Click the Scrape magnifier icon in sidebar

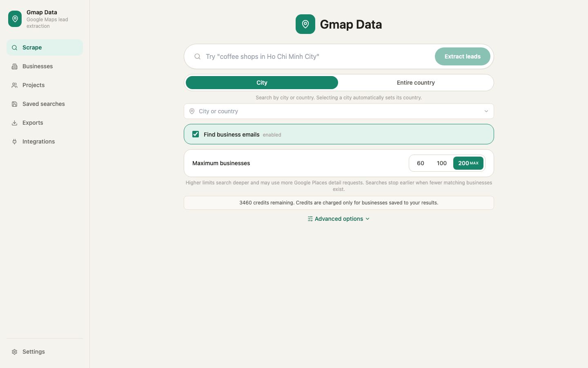click(14, 47)
